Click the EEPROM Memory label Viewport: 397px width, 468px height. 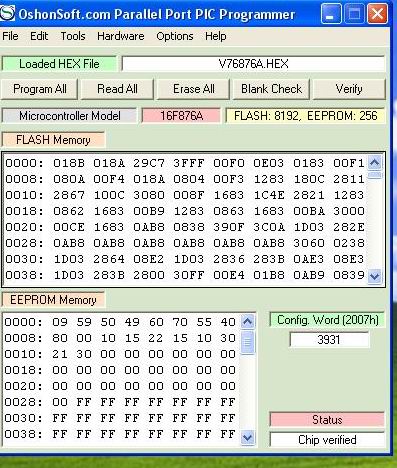click(x=53, y=300)
